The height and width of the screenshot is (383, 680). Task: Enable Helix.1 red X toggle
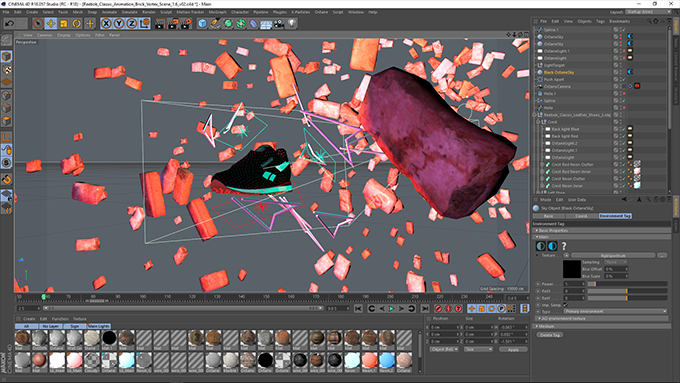624,93
